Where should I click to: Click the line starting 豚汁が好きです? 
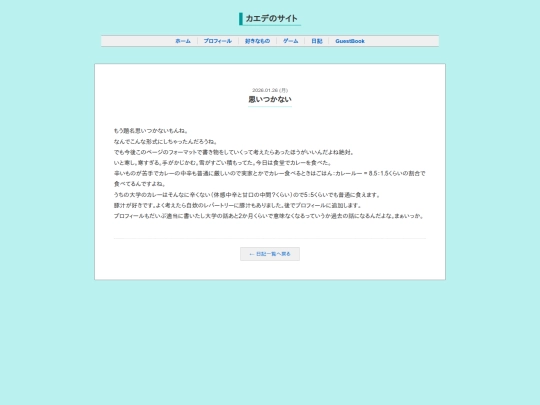[238, 206]
